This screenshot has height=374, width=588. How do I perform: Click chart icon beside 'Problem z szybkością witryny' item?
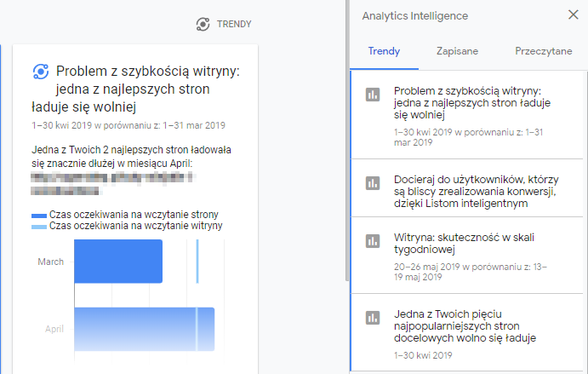point(373,95)
